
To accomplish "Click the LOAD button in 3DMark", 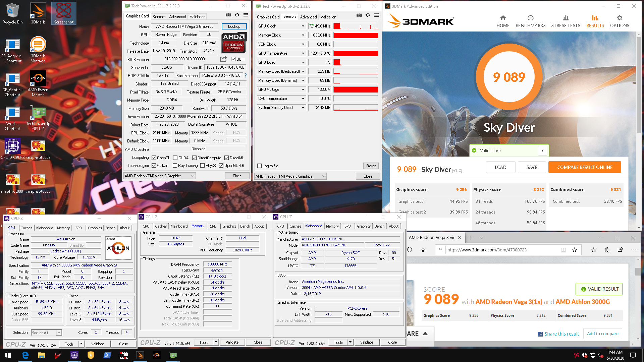I will 500,167.
